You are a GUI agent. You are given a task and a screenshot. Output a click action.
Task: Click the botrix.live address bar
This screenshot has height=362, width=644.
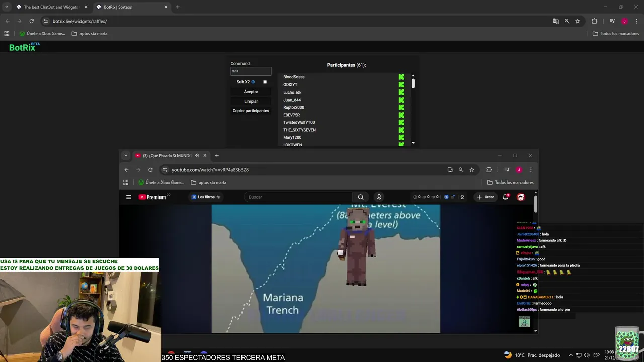point(297,21)
